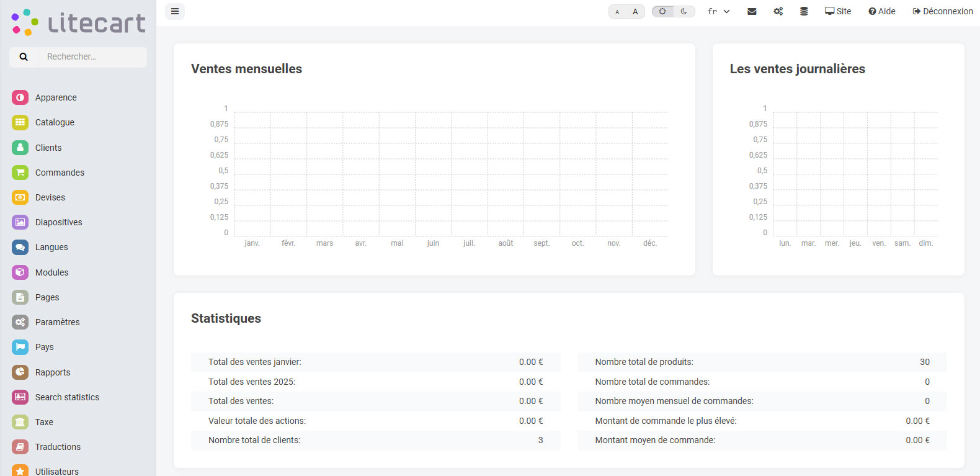Enable light mode with sun toggle
The width and height of the screenshot is (980, 476).
(x=662, y=11)
